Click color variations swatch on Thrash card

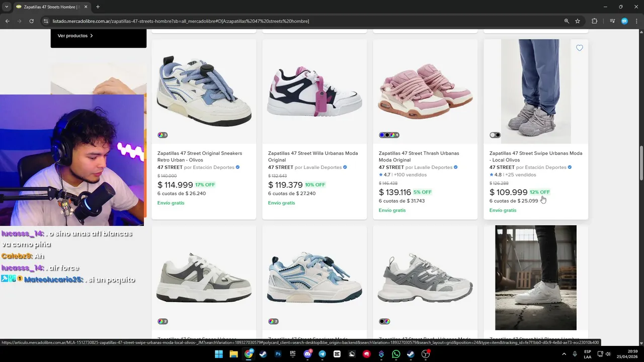pos(389,135)
